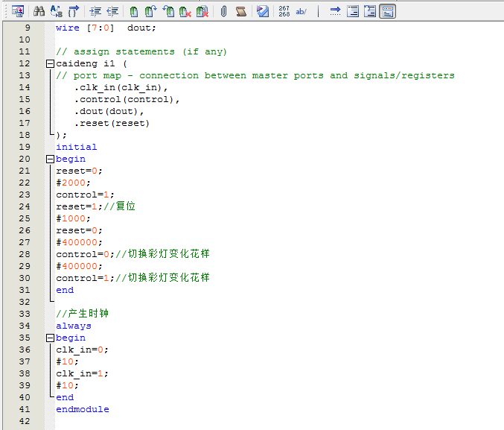Open the Replace text tool

57,11
